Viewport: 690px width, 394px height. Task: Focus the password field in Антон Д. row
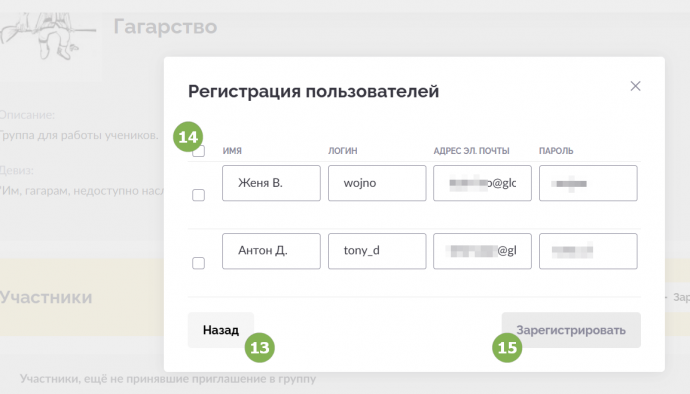click(x=588, y=251)
